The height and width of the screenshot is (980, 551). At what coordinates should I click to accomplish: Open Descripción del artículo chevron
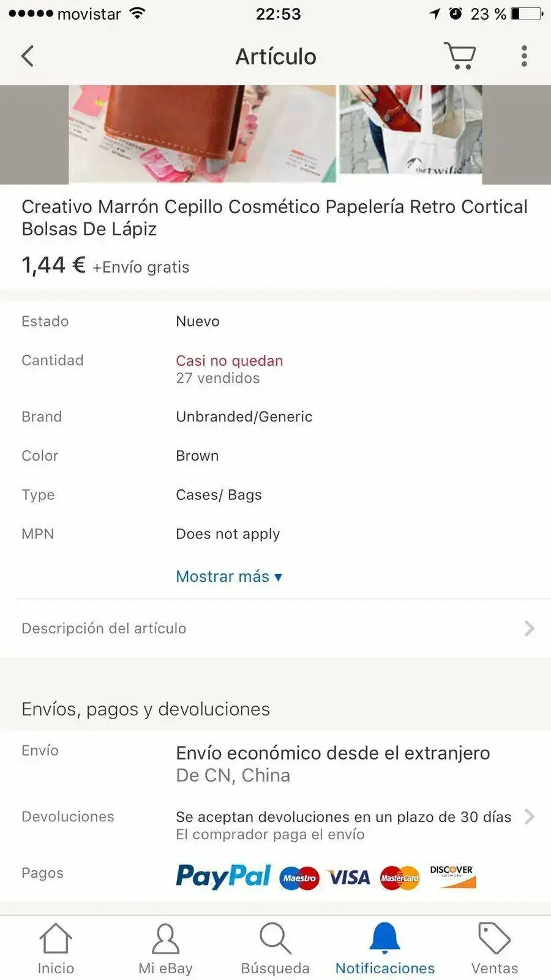coord(530,628)
